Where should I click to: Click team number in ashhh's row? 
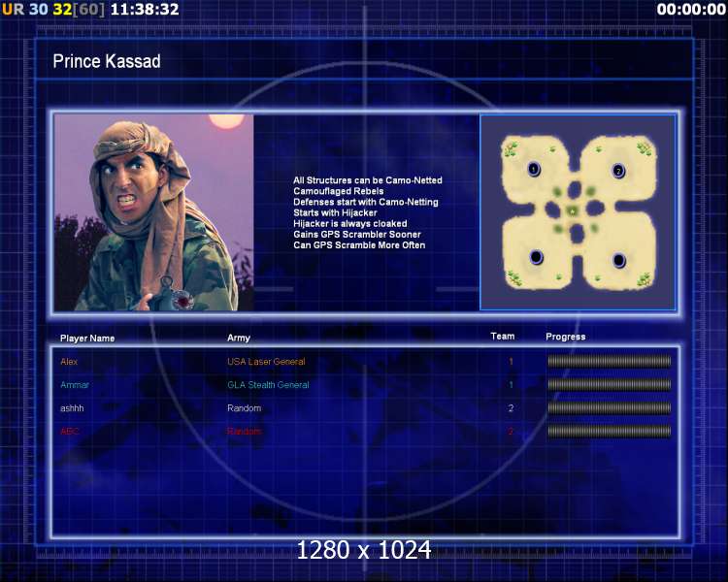point(511,408)
